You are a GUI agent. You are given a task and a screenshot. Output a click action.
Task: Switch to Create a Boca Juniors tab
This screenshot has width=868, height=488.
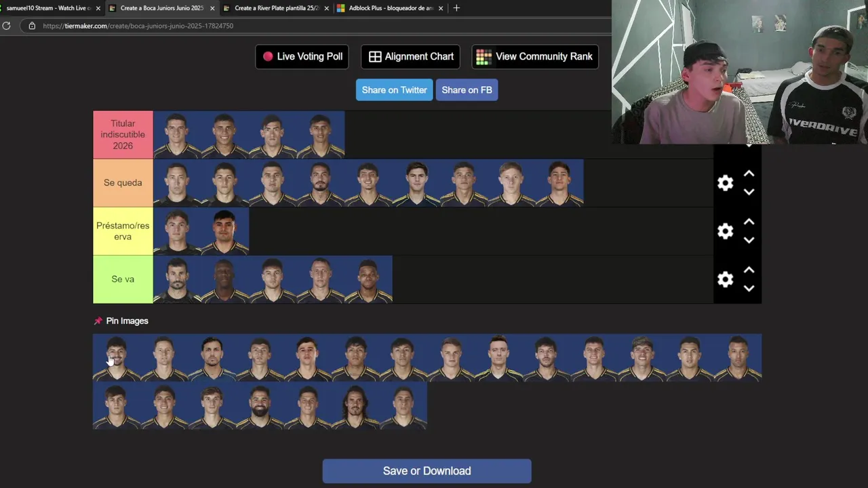click(161, 8)
